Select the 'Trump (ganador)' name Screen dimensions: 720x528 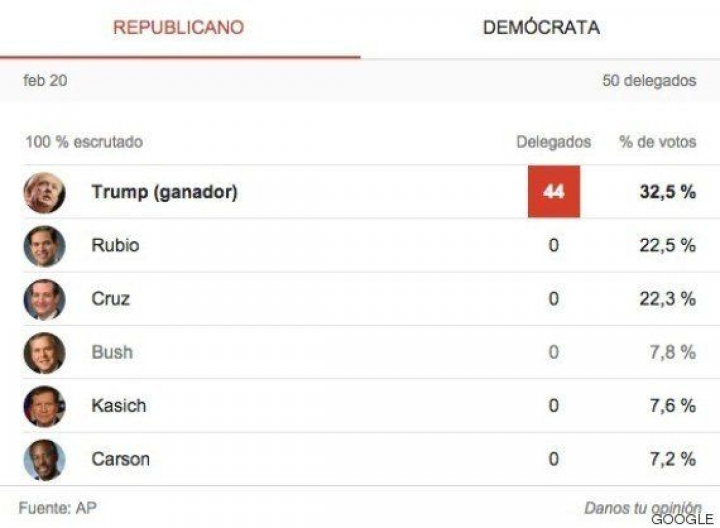[164, 192]
